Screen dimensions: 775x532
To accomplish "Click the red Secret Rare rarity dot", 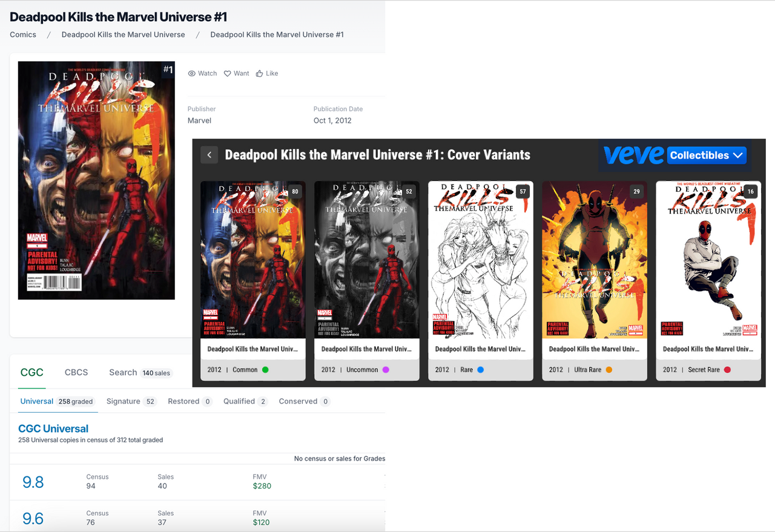I will pyautogui.click(x=727, y=370).
